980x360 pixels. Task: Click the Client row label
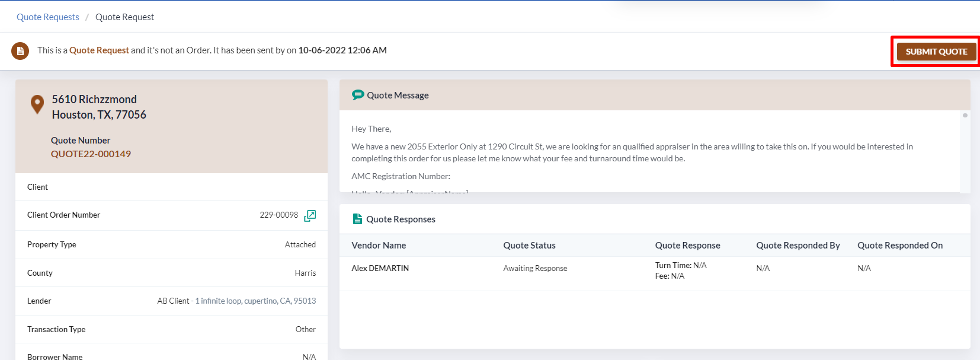click(x=37, y=187)
